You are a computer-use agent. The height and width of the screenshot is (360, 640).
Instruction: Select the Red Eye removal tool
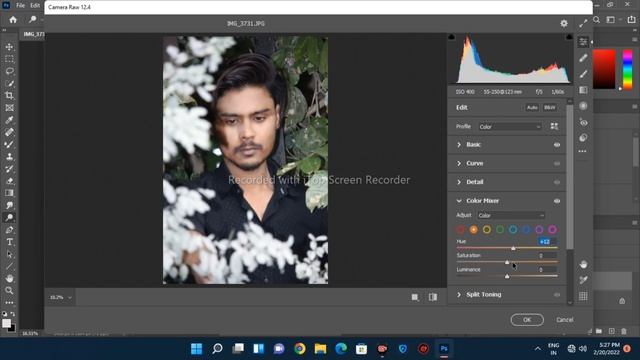583,122
